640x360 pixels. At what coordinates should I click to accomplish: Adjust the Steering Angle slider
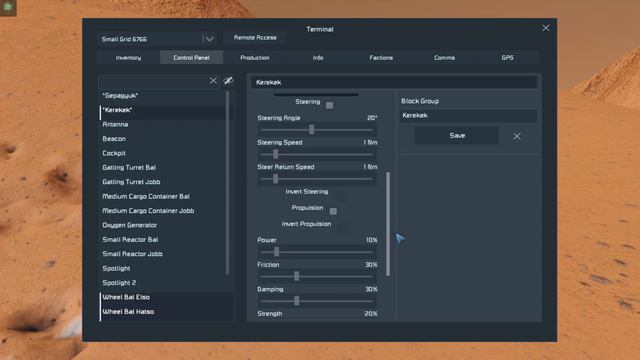point(317,130)
